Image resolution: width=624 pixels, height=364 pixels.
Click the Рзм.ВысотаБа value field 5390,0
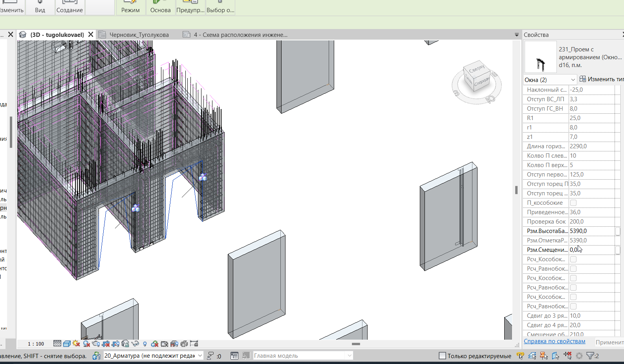pyautogui.click(x=592, y=231)
